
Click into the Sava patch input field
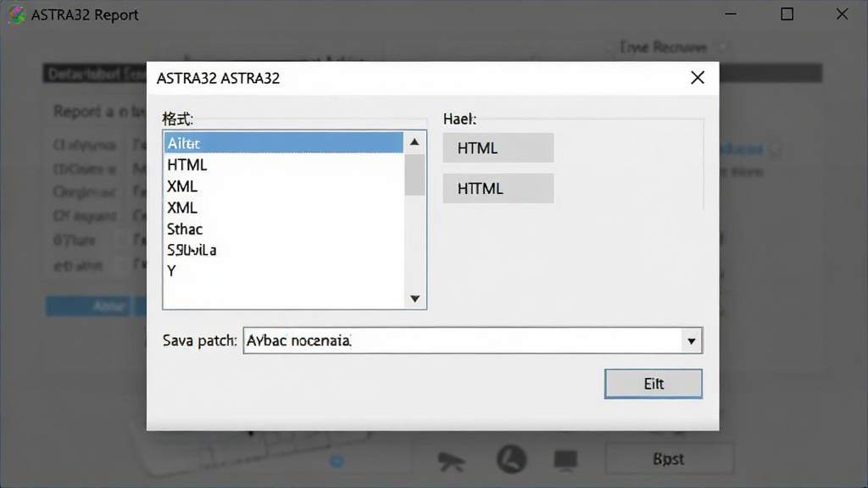pos(462,341)
